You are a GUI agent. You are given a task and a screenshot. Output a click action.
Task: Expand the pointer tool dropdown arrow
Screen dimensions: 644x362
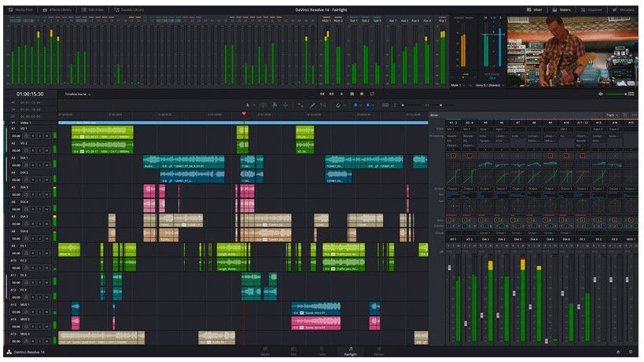pyautogui.click(x=254, y=105)
